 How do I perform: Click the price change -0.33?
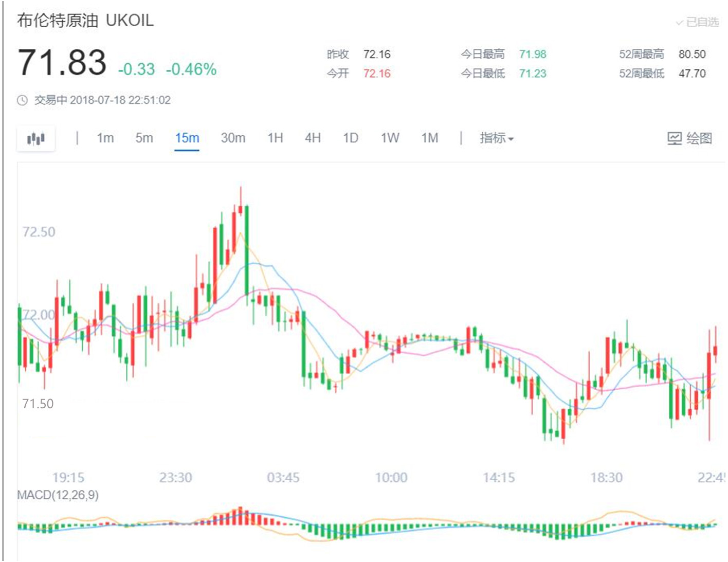coord(136,69)
